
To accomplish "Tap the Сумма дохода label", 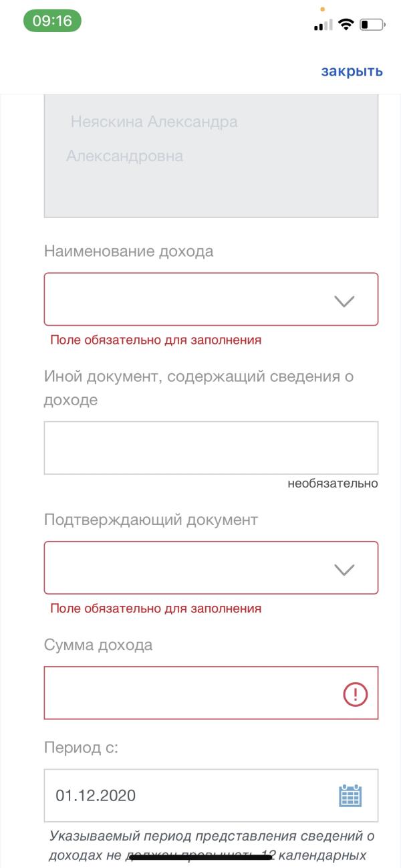I will (98, 645).
